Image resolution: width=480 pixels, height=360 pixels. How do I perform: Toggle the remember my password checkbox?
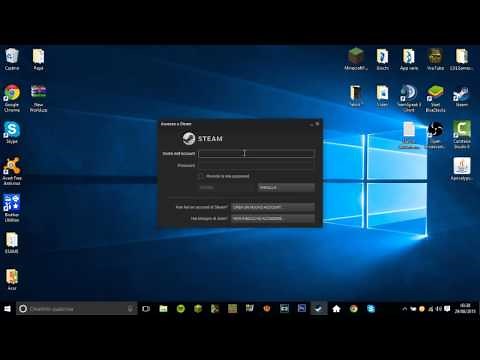coord(201,176)
